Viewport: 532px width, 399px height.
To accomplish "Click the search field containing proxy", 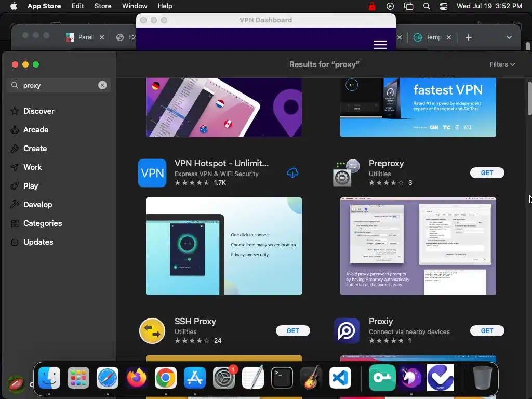I will [x=58, y=85].
